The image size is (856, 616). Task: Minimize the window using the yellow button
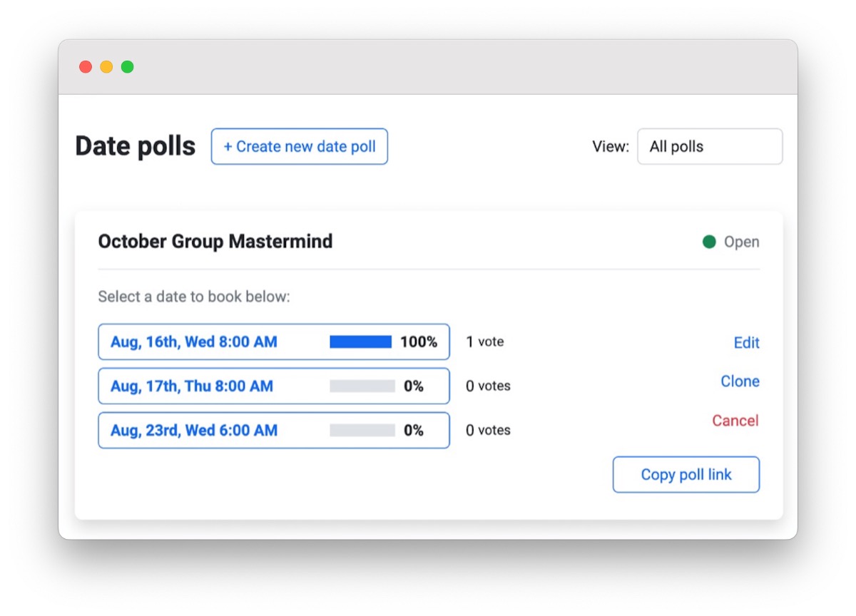106,67
